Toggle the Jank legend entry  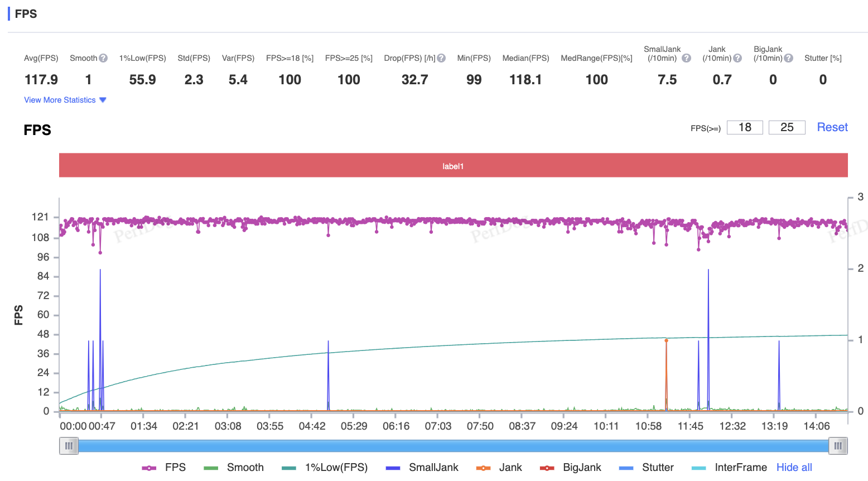pos(499,468)
